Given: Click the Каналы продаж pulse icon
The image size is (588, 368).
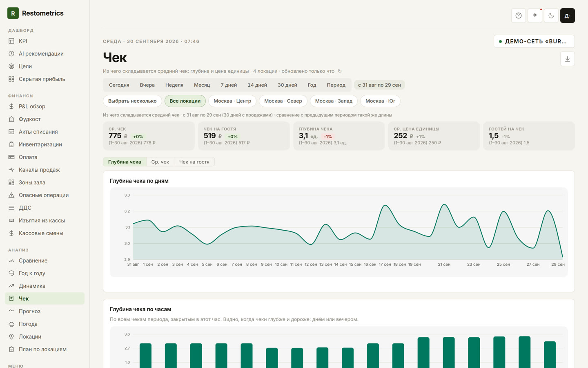Looking at the screenshot, I should pos(11,170).
